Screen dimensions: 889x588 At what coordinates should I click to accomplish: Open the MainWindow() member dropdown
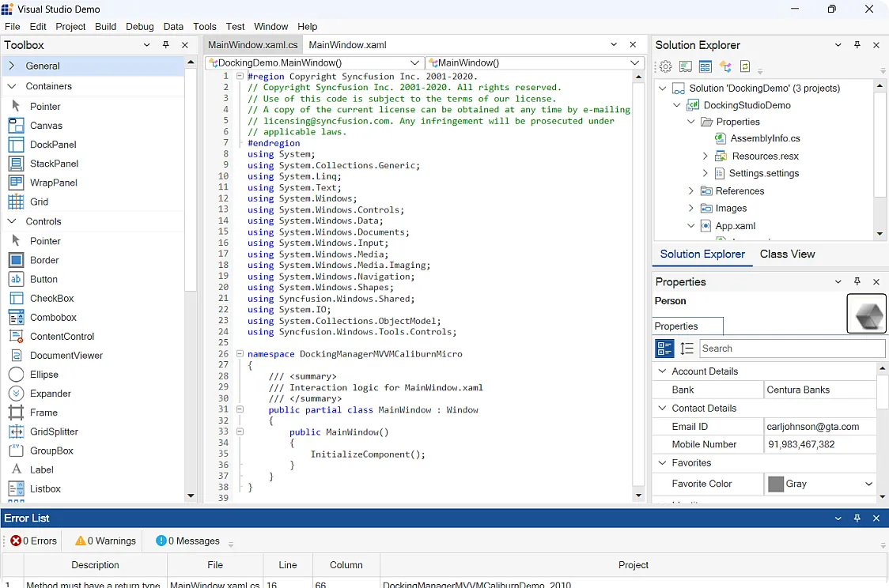tap(634, 63)
